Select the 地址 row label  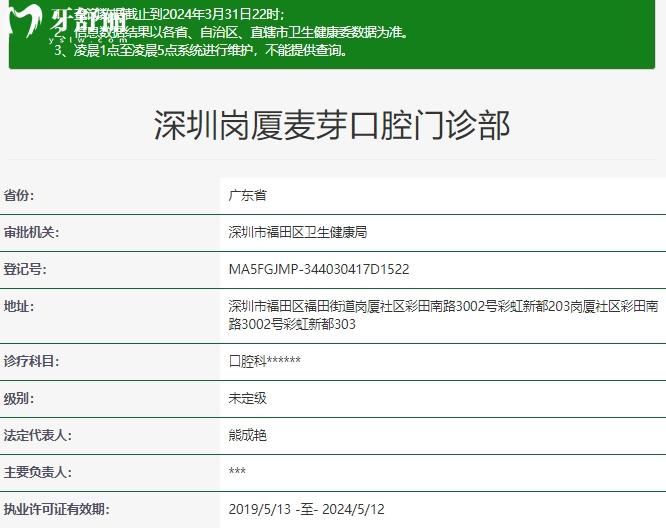tap(19, 306)
